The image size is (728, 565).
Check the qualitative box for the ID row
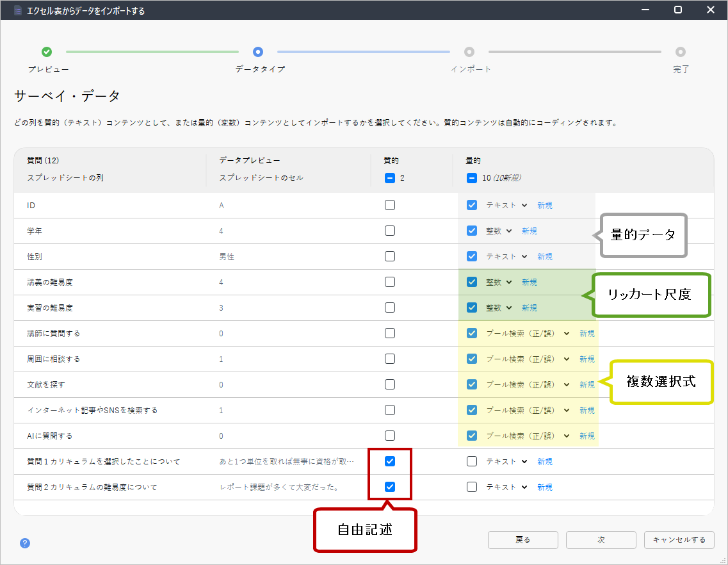pos(390,205)
